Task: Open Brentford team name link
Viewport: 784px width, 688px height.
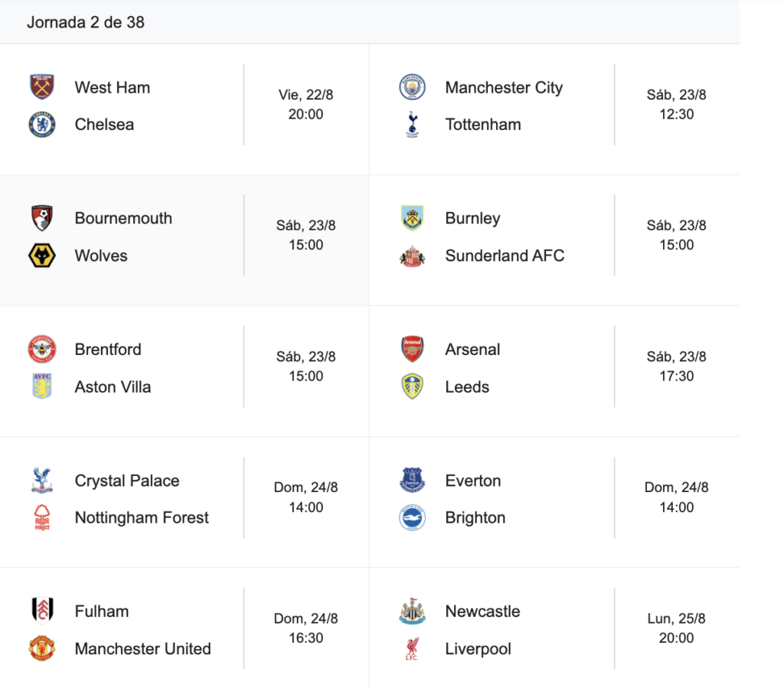Action: pyautogui.click(x=108, y=349)
